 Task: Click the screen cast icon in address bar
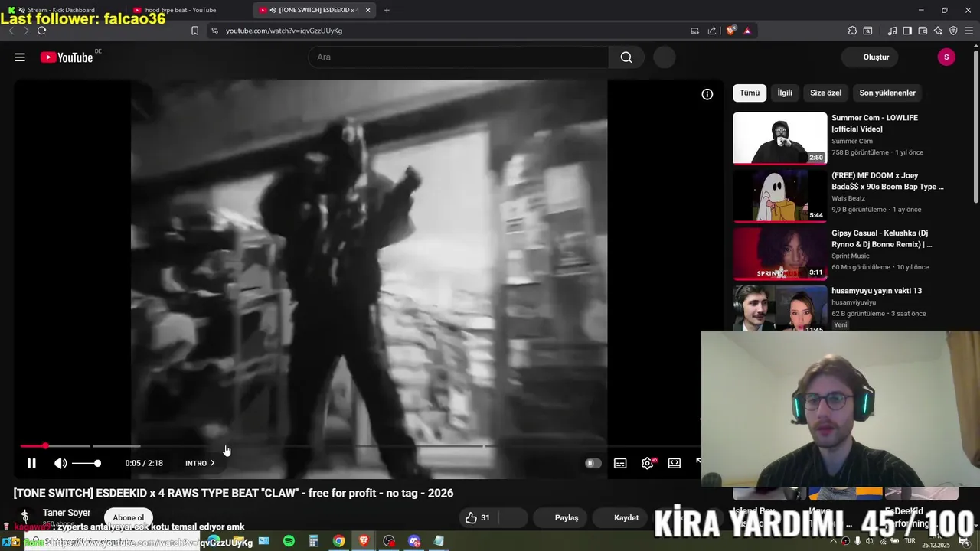tap(695, 31)
